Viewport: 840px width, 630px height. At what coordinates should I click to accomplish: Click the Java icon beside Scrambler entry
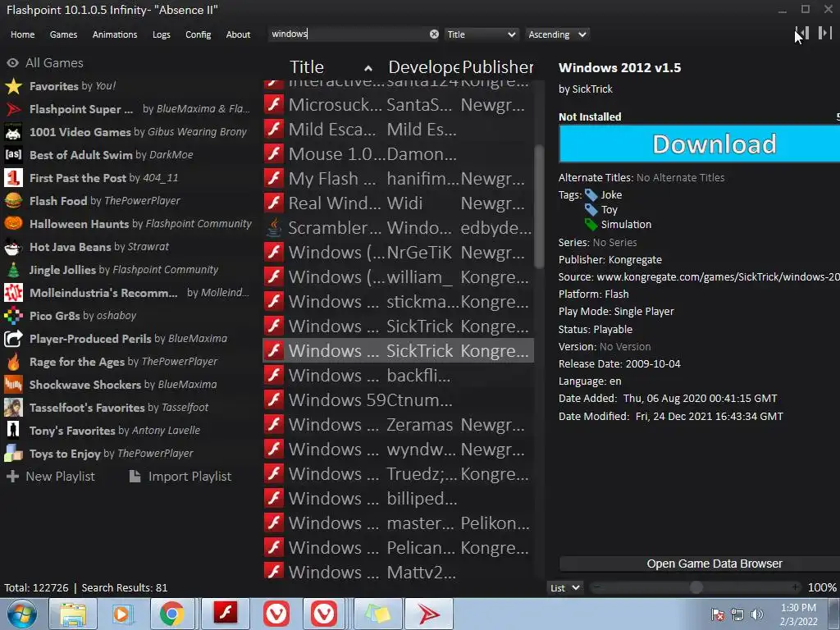[x=274, y=228]
